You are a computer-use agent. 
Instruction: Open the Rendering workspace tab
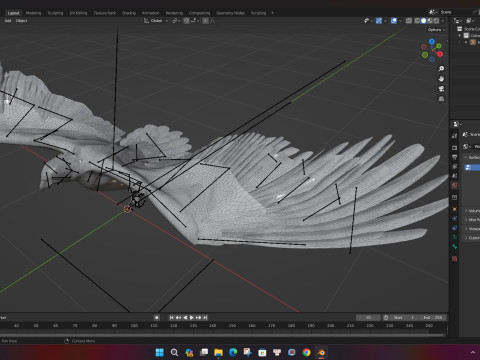[x=174, y=13]
